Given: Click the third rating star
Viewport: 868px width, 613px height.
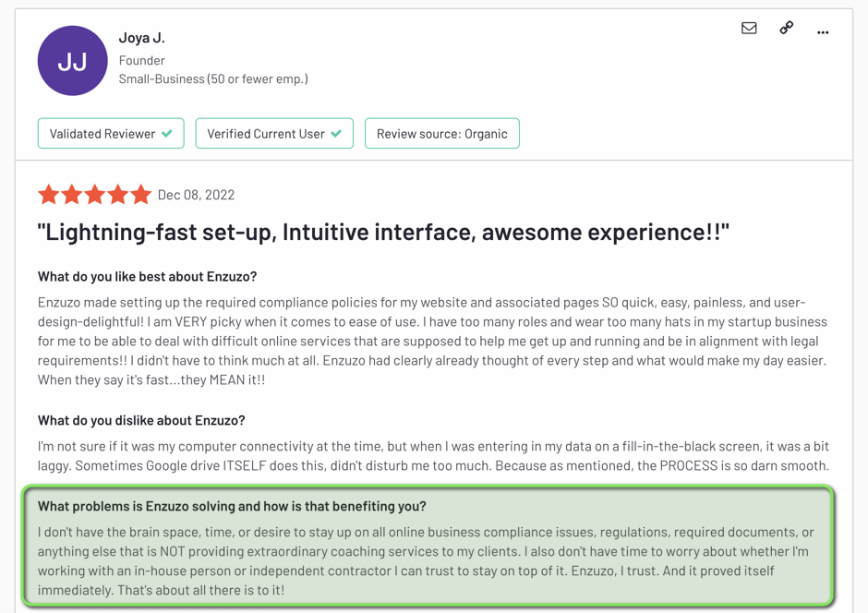Looking at the screenshot, I should (x=95, y=195).
